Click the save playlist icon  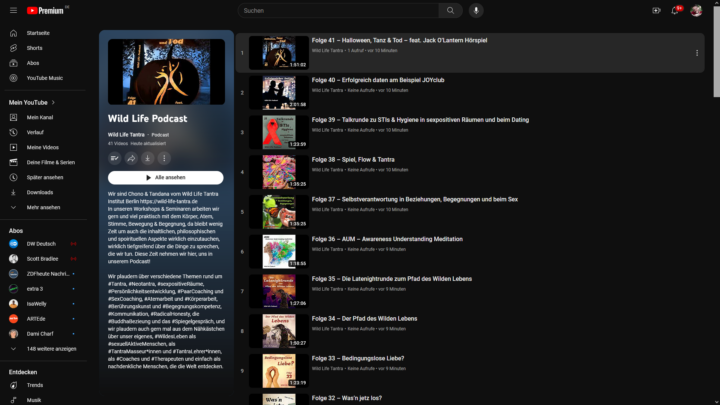click(114, 158)
